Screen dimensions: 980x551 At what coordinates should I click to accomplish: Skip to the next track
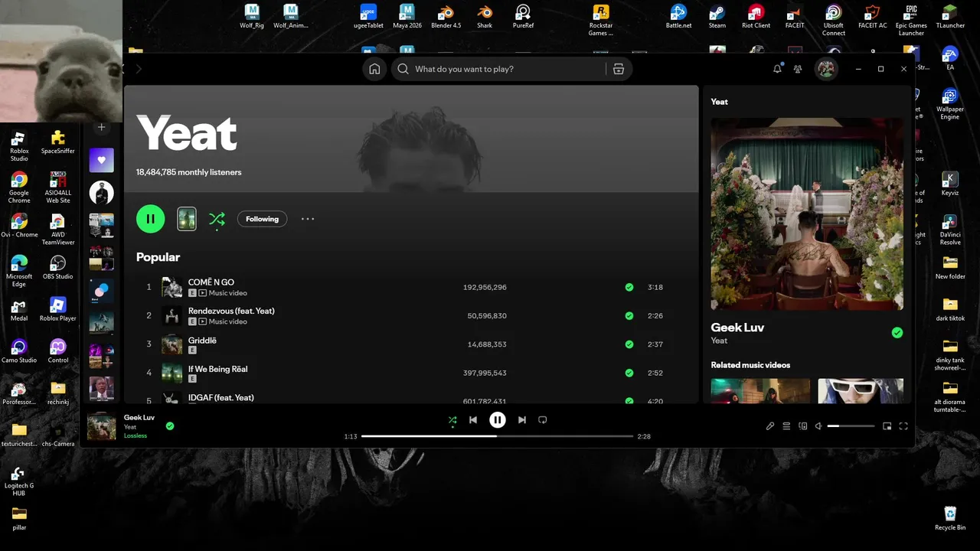522,420
